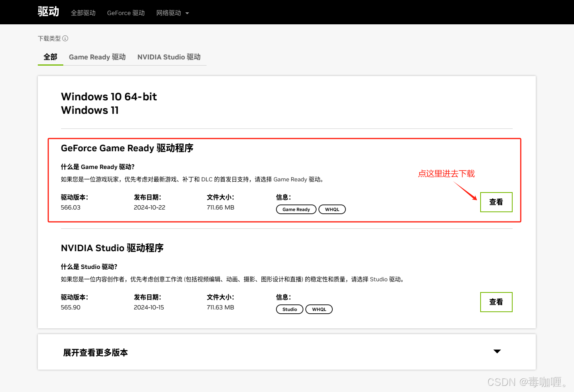This screenshot has height=392, width=574.
Task: Click driver version 565.90
Action: click(71, 308)
